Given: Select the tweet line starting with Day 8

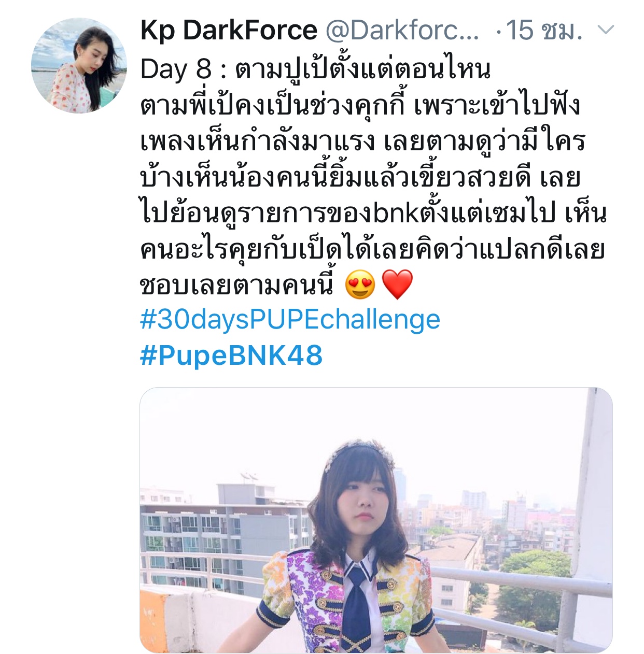Looking at the screenshot, I should (x=315, y=69).
